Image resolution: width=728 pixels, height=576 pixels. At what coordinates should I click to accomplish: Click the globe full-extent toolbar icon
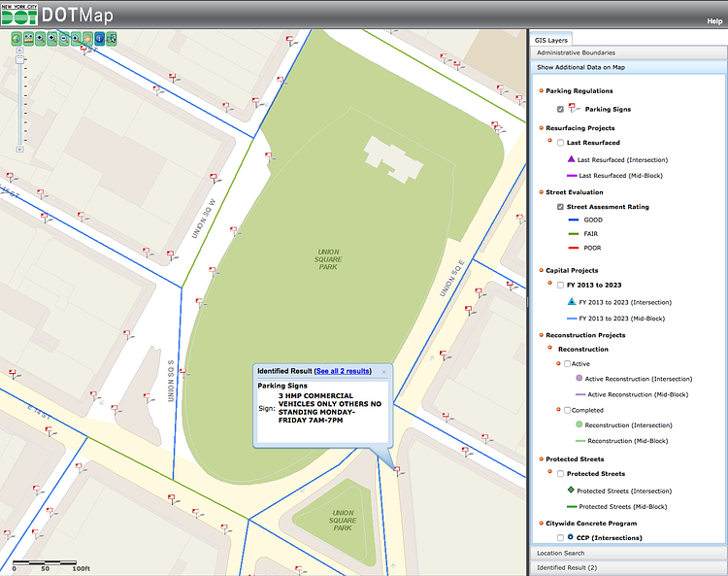(17, 39)
